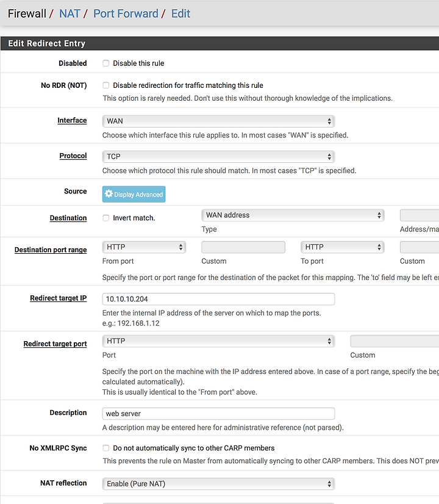Open the From port HTTP dropdown
The width and height of the screenshot is (439, 504).
pyautogui.click(x=144, y=247)
